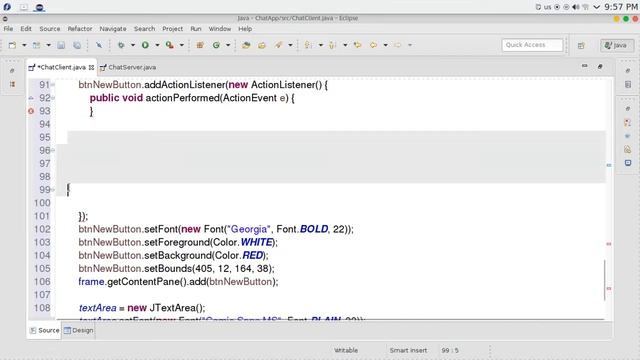Click the editor vertical scrollbar
This screenshot has width=640, height=360.
coord(604,280)
